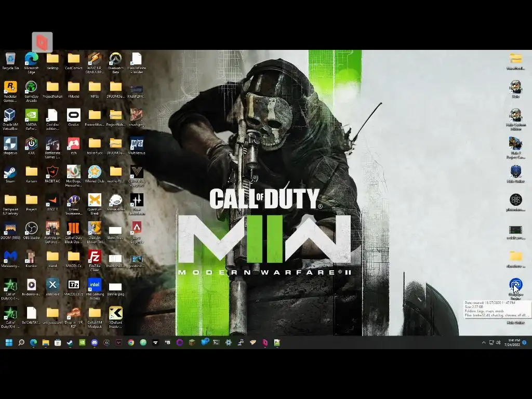This screenshot has height=399, width=532.
Task: Launch the Malwarebytes desktop shortcut
Action: tap(10, 259)
